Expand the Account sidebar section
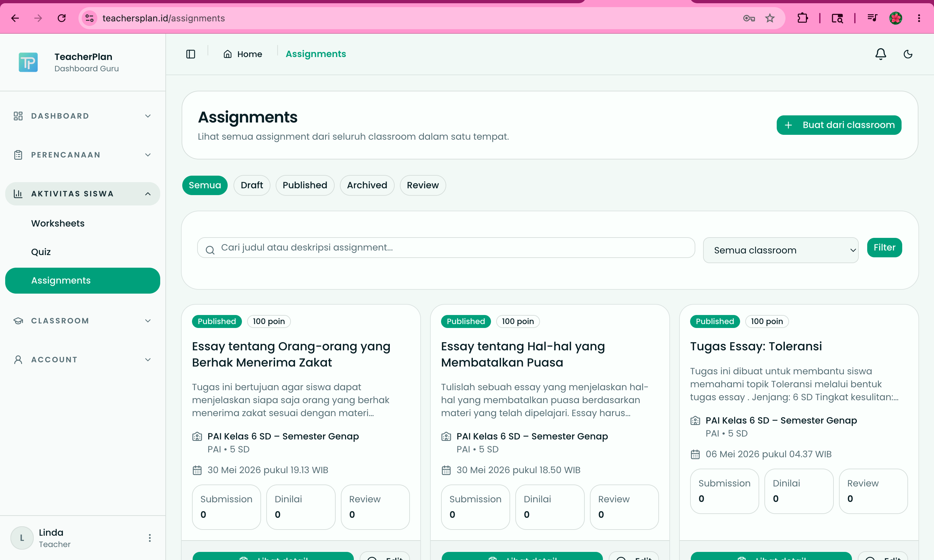 click(83, 360)
